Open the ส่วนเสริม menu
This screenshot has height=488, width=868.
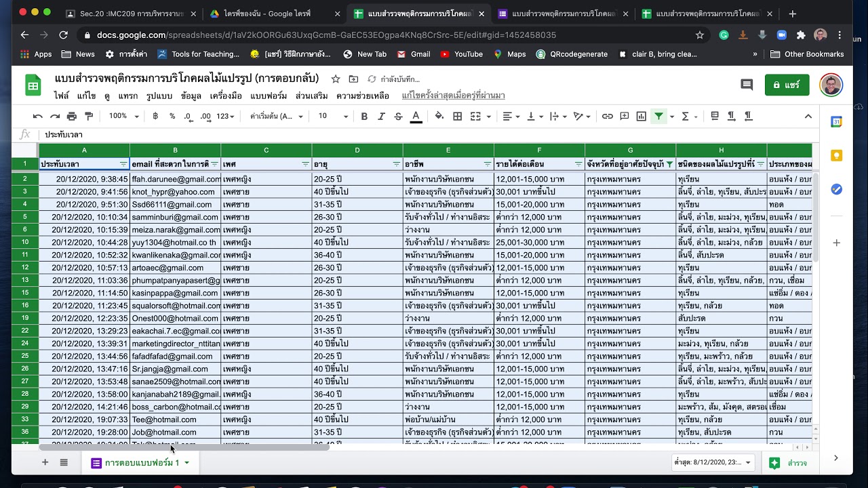tap(312, 96)
